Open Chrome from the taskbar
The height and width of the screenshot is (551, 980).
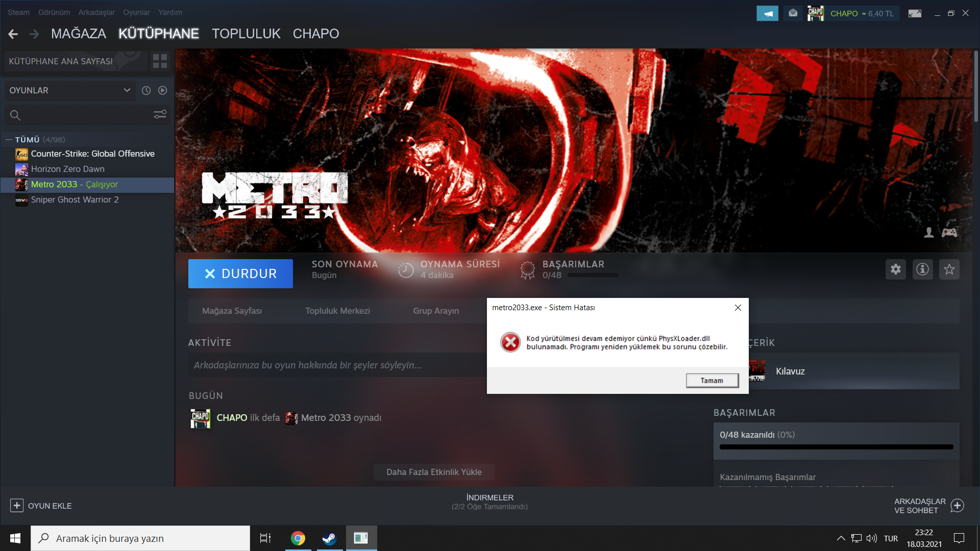point(298,538)
